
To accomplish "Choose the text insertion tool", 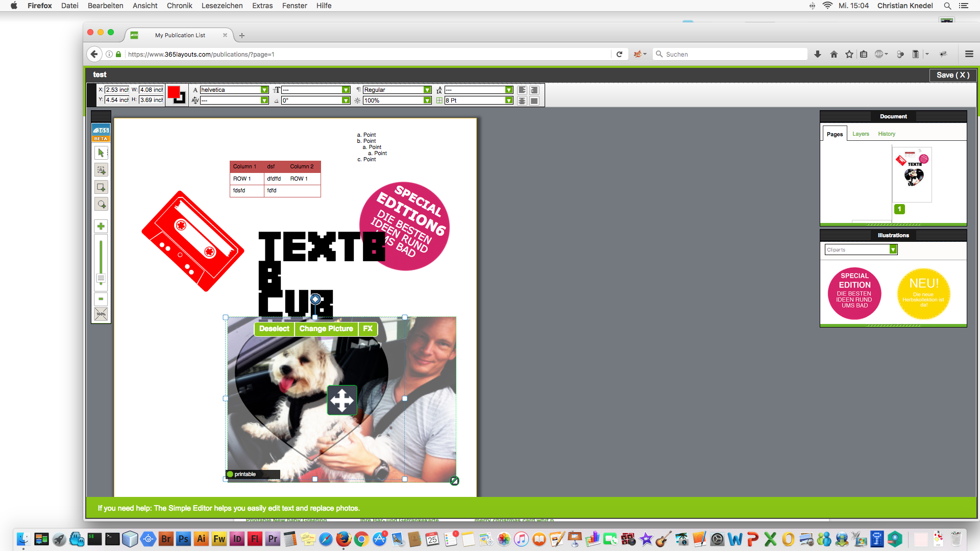I will (x=101, y=170).
